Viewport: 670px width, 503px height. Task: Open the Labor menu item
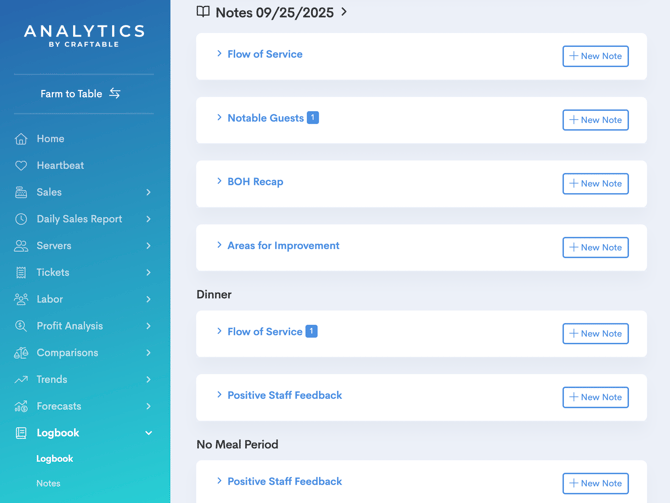[x=50, y=299]
